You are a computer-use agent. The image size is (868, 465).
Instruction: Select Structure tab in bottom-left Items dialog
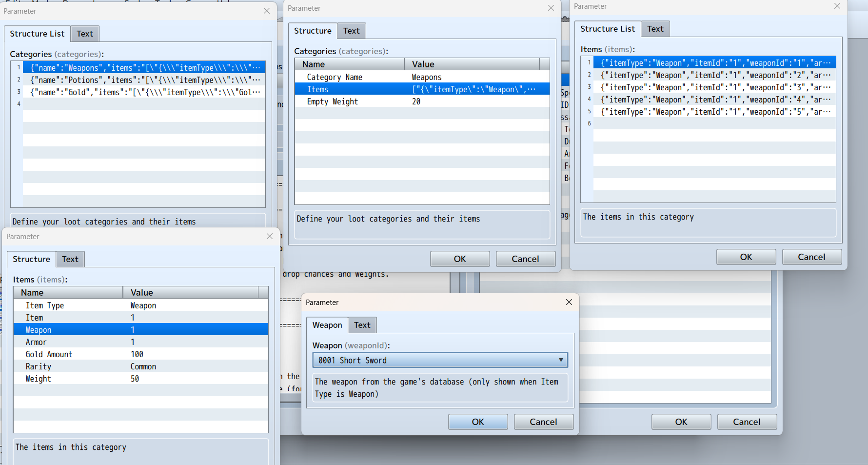[x=31, y=259]
